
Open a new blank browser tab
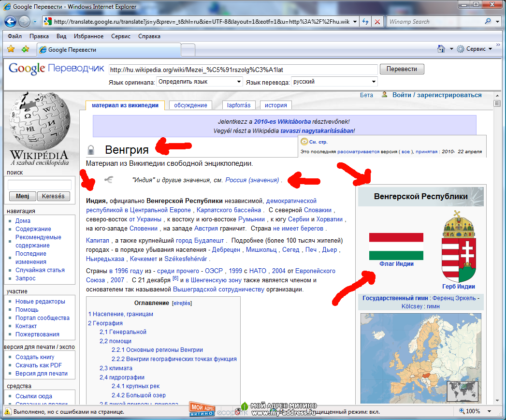click(188, 50)
